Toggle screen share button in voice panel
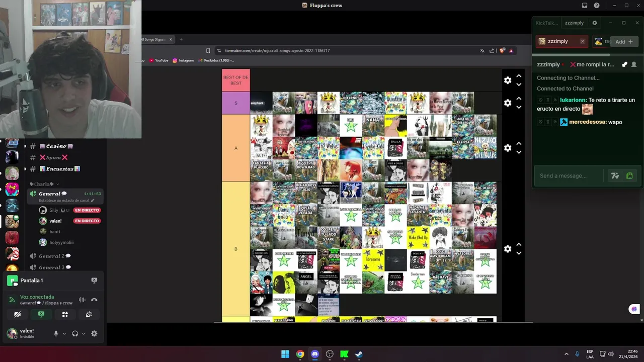This screenshot has height=362, width=644. pos(41,314)
